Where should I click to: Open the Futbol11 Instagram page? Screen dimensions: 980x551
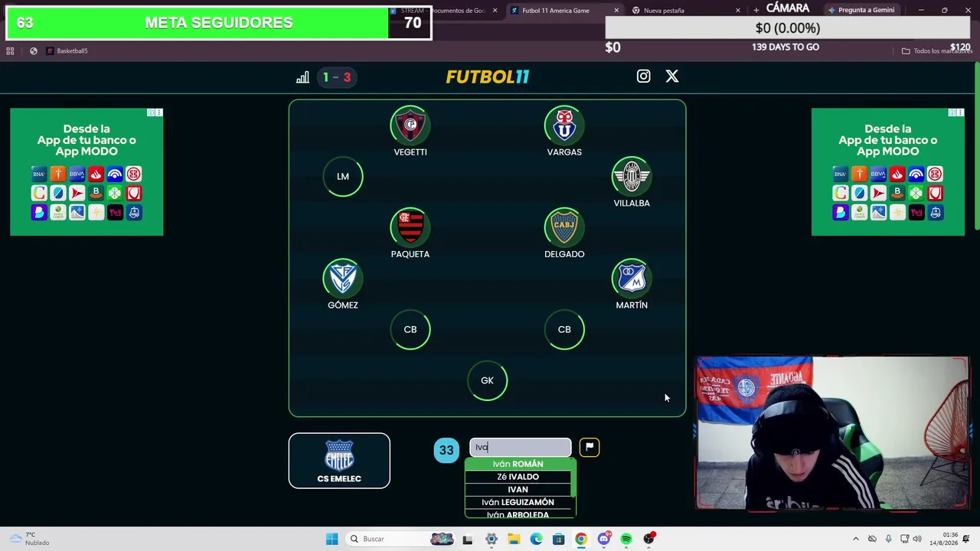[x=643, y=77]
